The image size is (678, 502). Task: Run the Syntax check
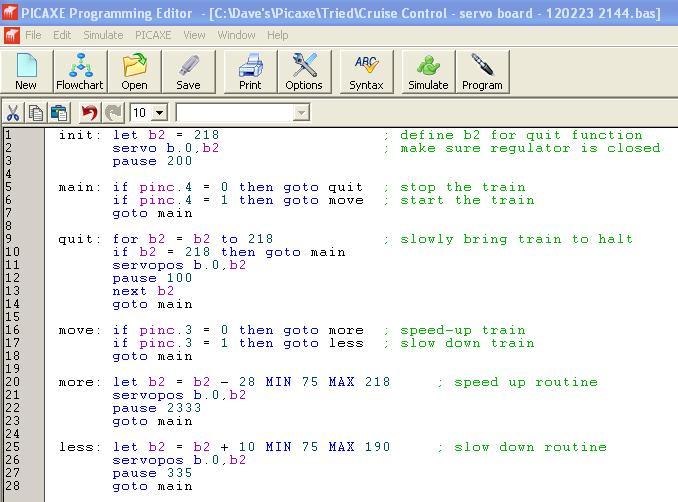tap(366, 71)
